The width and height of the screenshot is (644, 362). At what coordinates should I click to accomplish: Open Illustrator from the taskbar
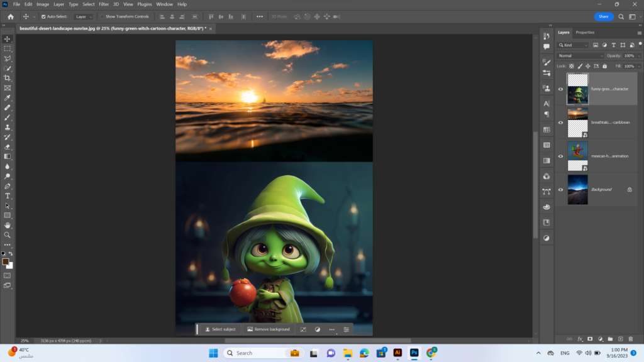[397, 353]
